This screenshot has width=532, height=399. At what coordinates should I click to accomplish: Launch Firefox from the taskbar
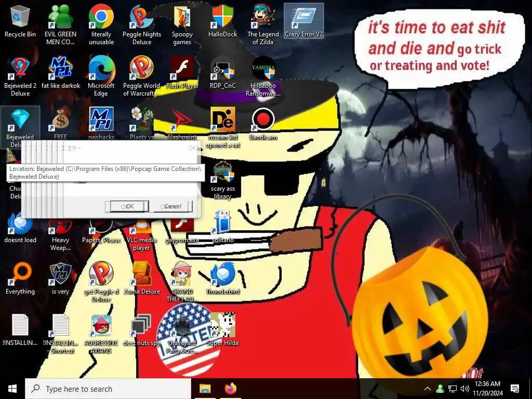pyautogui.click(x=231, y=389)
